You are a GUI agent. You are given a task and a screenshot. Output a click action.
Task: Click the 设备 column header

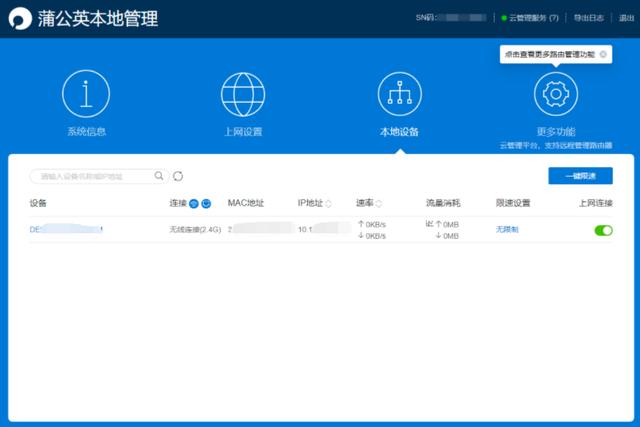click(38, 203)
